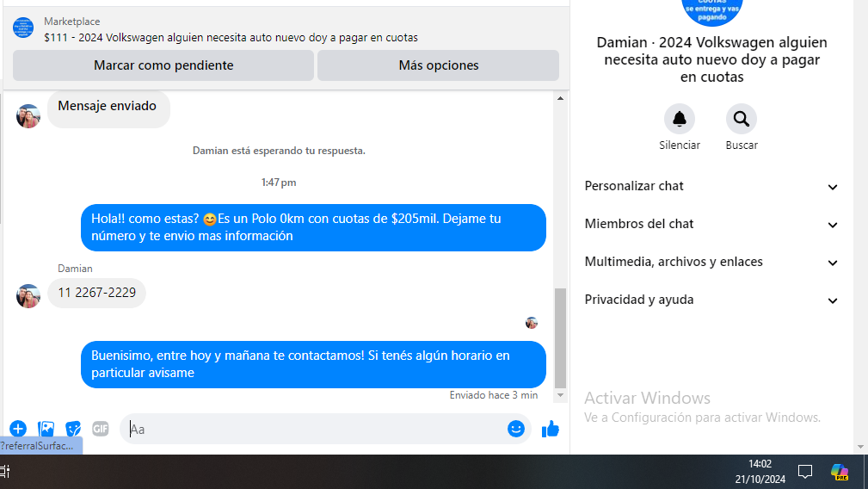Click Damian sender name label

[75, 269]
